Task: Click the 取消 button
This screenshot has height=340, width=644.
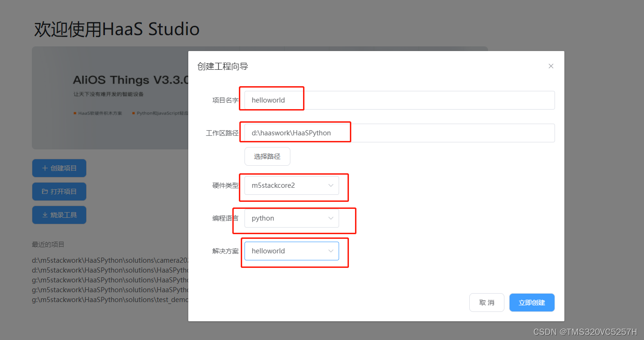Action: click(487, 303)
